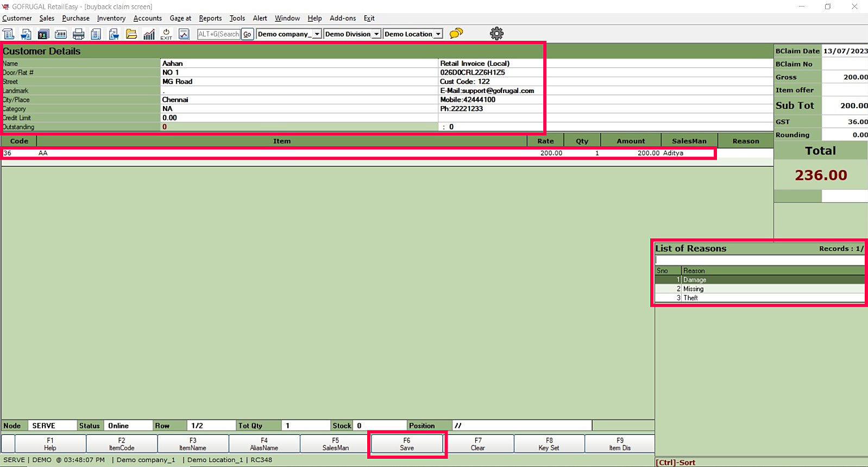Click the stacked documents icon right of printer
This screenshot has width=868, height=467.
click(96, 34)
